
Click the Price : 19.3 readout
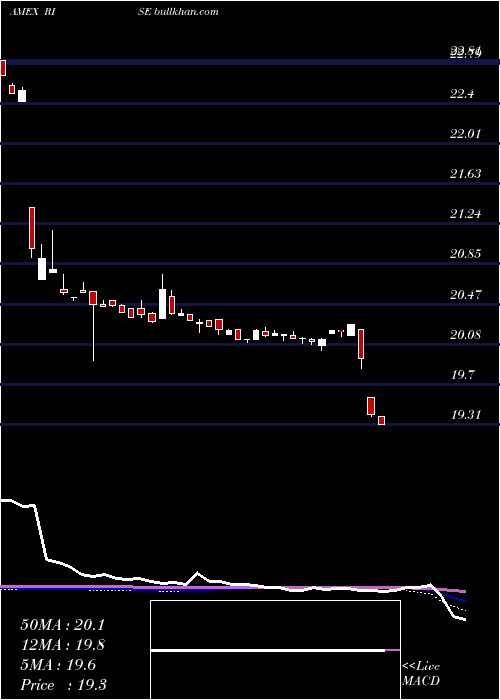63,685
